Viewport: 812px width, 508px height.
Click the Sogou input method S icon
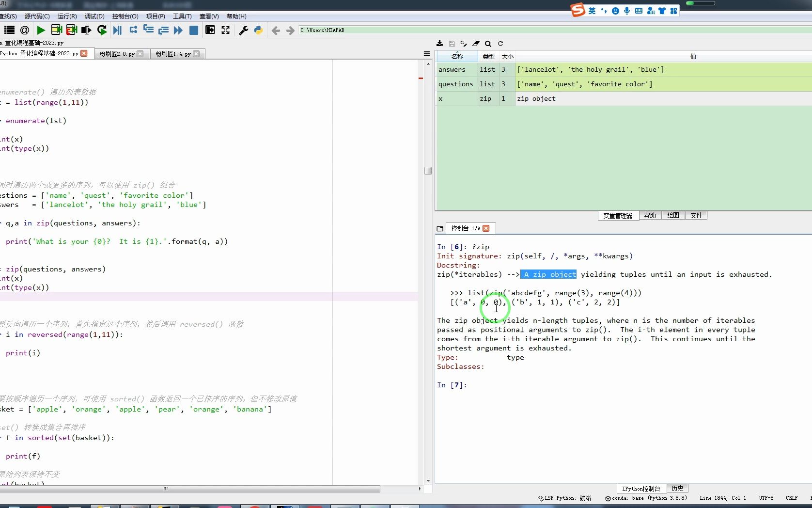(x=578, y=10)
